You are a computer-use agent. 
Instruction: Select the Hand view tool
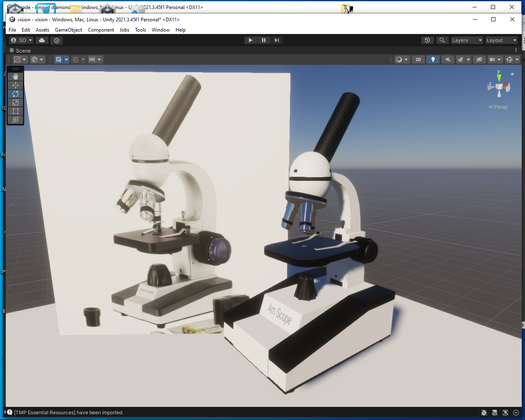tap(16, 77)
